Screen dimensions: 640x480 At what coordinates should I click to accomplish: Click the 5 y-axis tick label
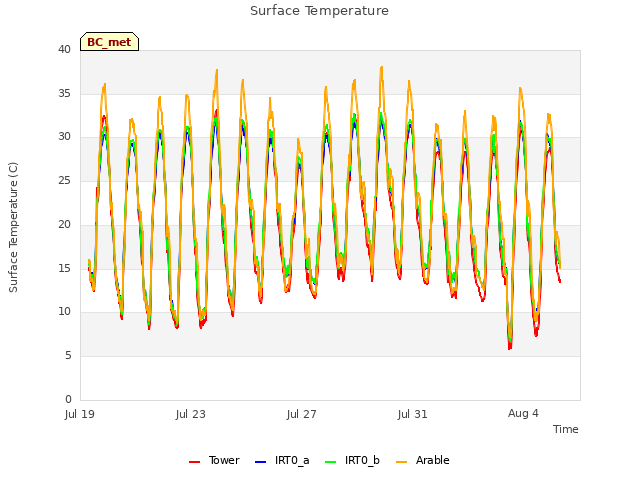(x=68, y=356)
